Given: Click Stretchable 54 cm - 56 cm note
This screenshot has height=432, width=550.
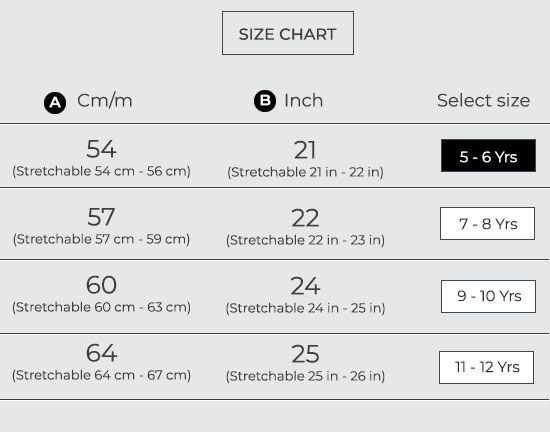Looking at the screenshot, I should tap(101, 171).
